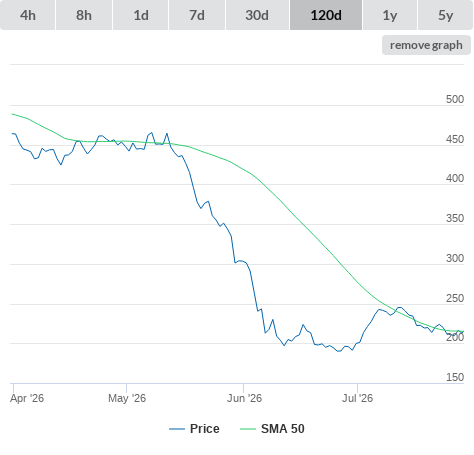
Task: Toggle the Price series legend label
Action: (x=205, y=429)
